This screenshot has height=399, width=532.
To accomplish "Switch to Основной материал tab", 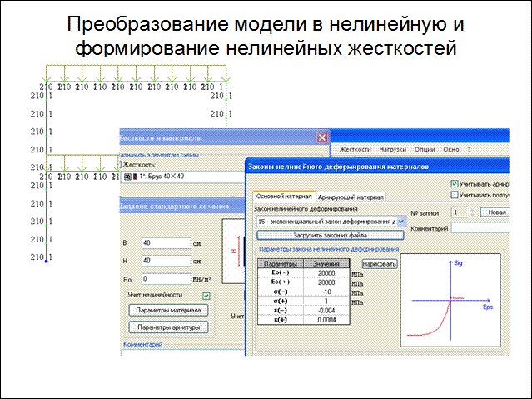I will [284, 197].
